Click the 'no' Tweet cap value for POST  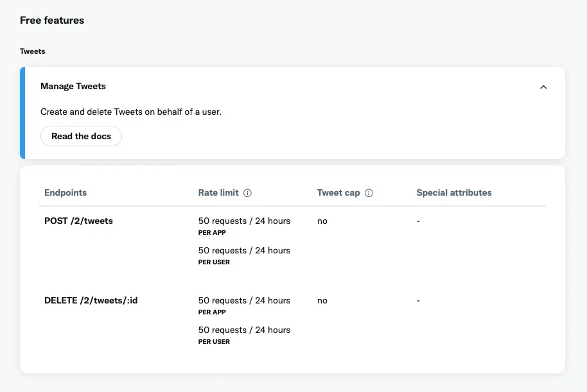322,221
